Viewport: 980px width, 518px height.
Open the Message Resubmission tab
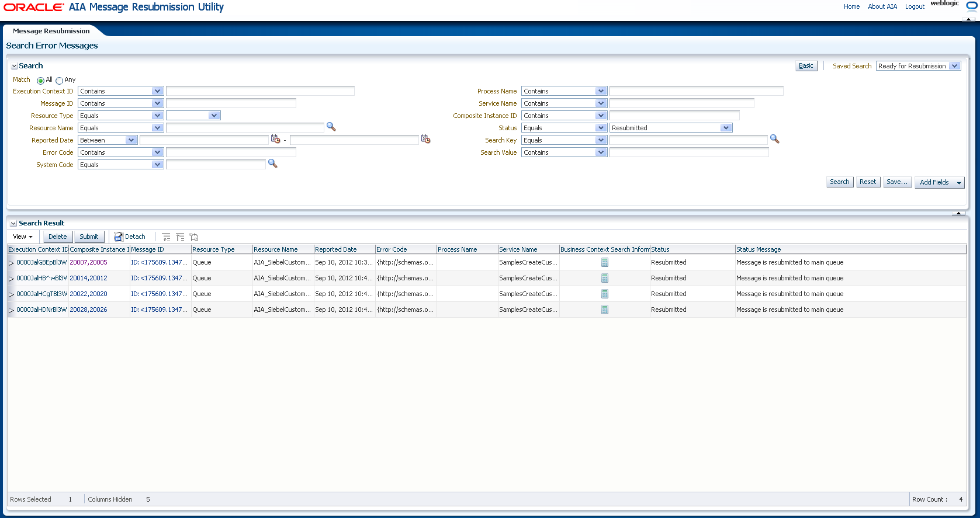pyautogui.click(x=51, y=31)
